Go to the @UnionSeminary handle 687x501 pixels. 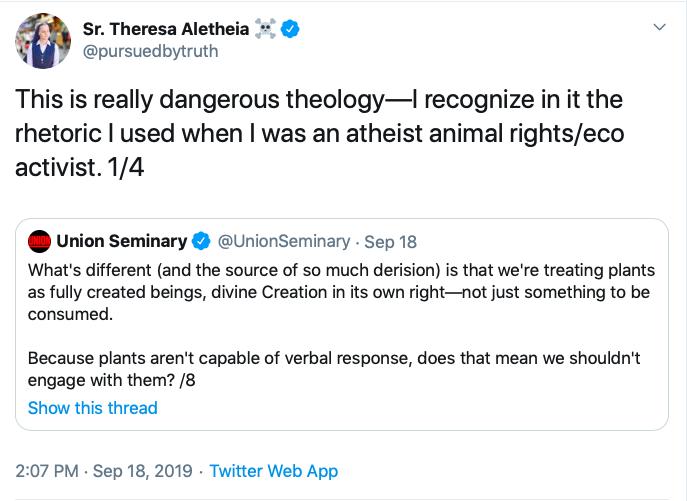coord(284,241)
